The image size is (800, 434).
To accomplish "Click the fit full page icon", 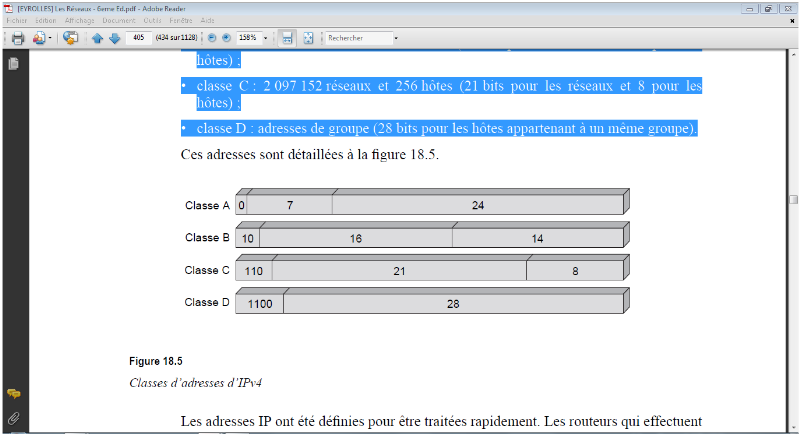I will pyautogui.click(x=308, y=38).
